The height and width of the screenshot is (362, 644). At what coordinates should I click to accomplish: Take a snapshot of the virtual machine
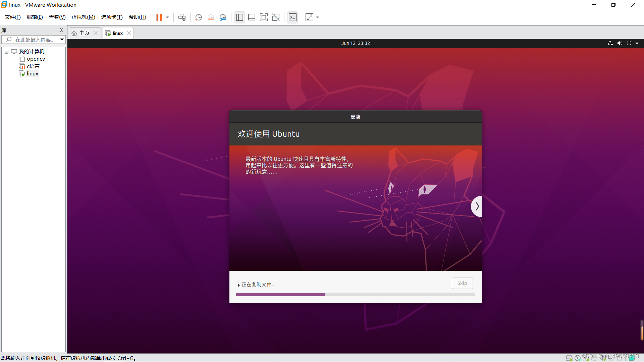point(198,17)
